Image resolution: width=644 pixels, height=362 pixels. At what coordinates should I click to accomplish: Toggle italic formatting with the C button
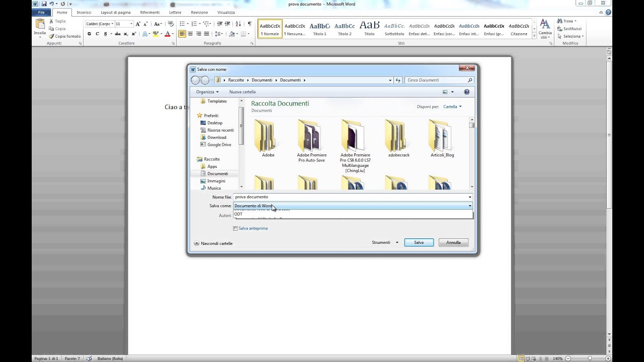[97, 34]
